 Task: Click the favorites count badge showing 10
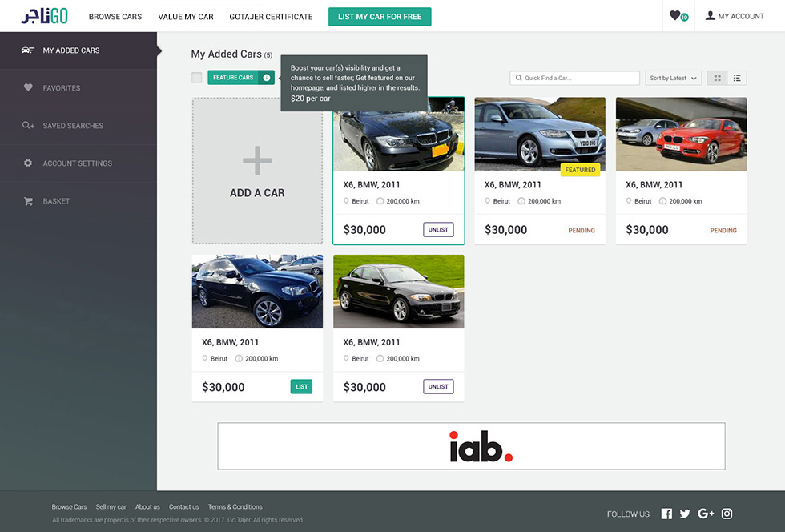(684, 18)
